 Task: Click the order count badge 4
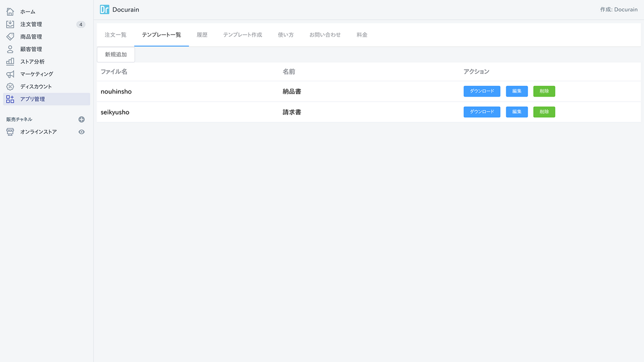[81, 24]
